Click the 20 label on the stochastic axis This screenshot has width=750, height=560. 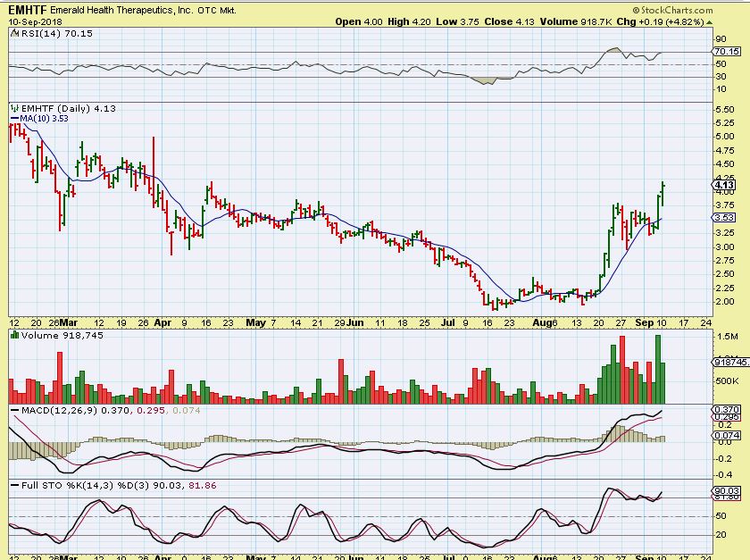(x=721, y=535)
